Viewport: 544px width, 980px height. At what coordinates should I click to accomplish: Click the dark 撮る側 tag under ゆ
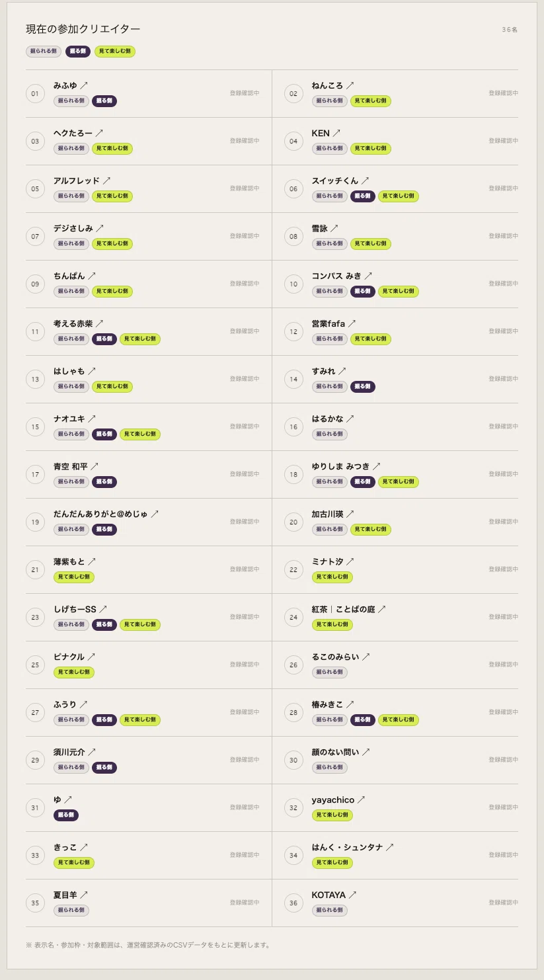[x=66, y=815]
